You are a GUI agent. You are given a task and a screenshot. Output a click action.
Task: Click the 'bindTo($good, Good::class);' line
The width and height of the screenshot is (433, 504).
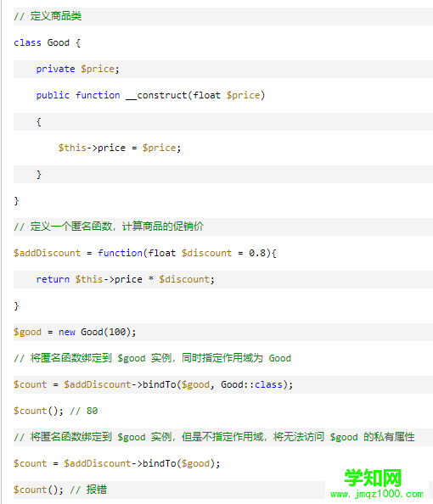[153, 384]
